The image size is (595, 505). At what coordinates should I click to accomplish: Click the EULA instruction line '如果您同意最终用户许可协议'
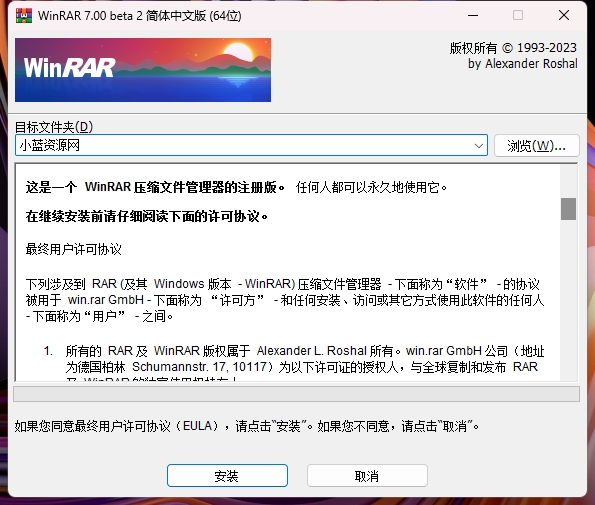[247, 426]
